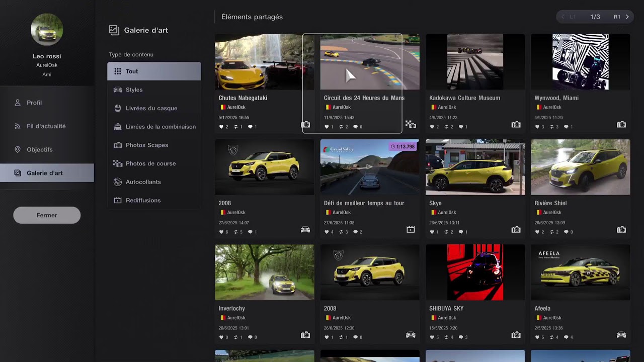Go to Fil d'actualité in the sidebar
Viewport: 644px width, 362px height.
pos(47,126)
